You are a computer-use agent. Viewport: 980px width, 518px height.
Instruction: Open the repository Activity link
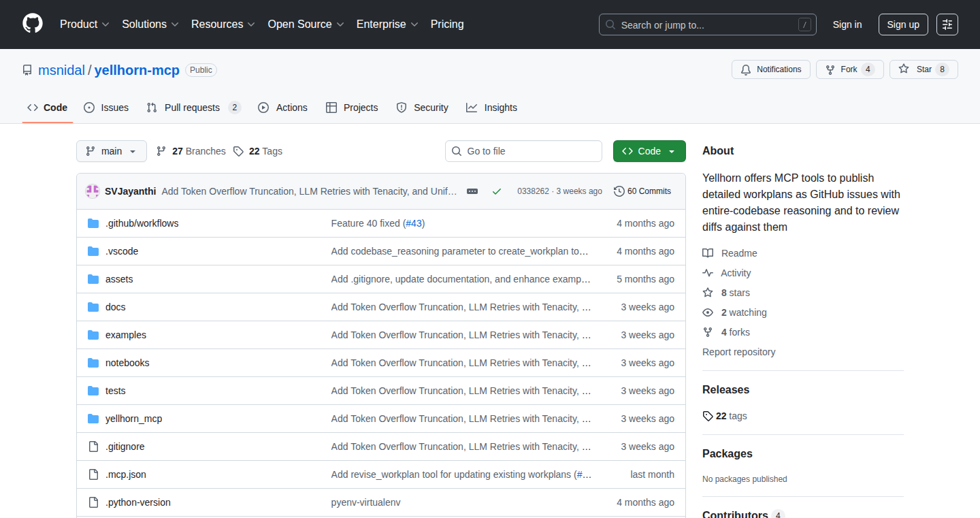point(727,273)
